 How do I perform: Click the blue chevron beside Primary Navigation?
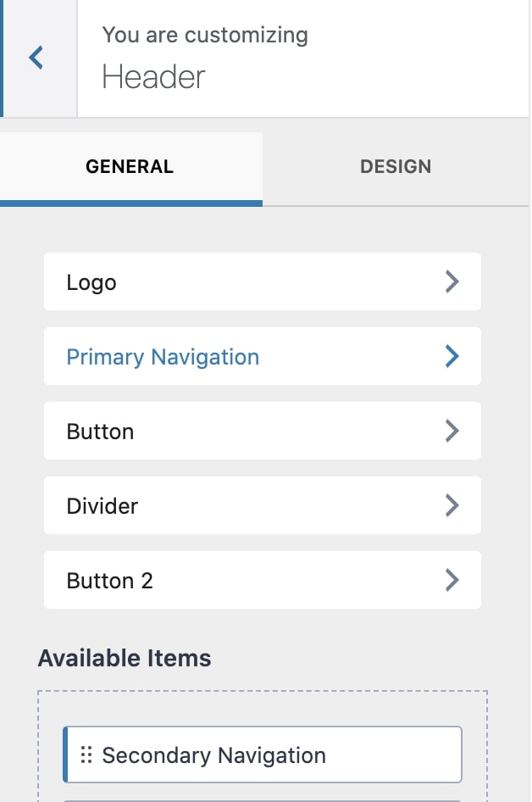[452, 357]
